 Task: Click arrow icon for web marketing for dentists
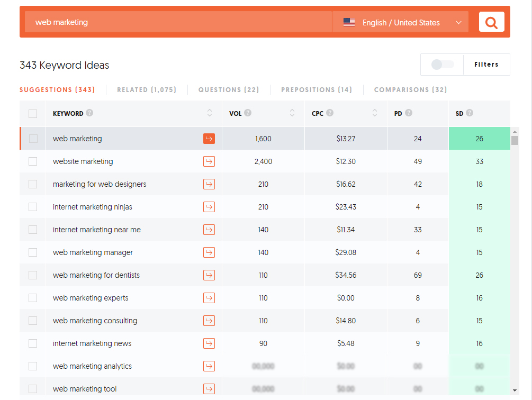209,275
